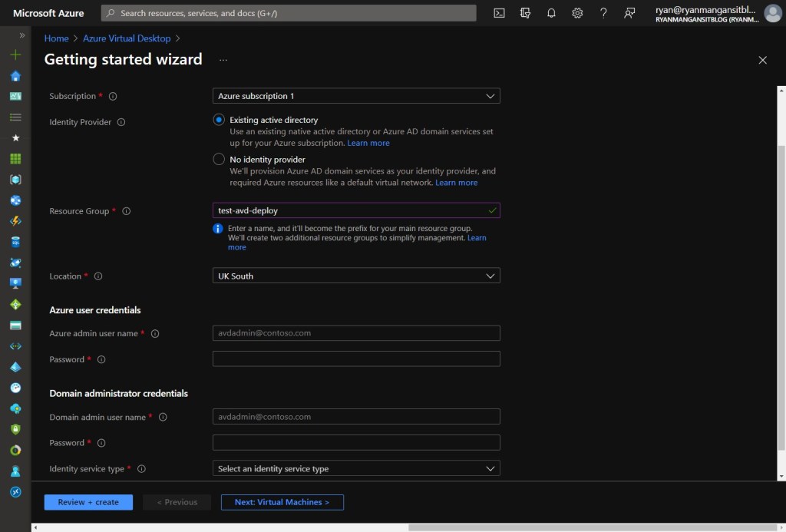786x532 pixels.
Task: Open the Help question mark icon
Action: pyautogui.click(x=603, y=13)
